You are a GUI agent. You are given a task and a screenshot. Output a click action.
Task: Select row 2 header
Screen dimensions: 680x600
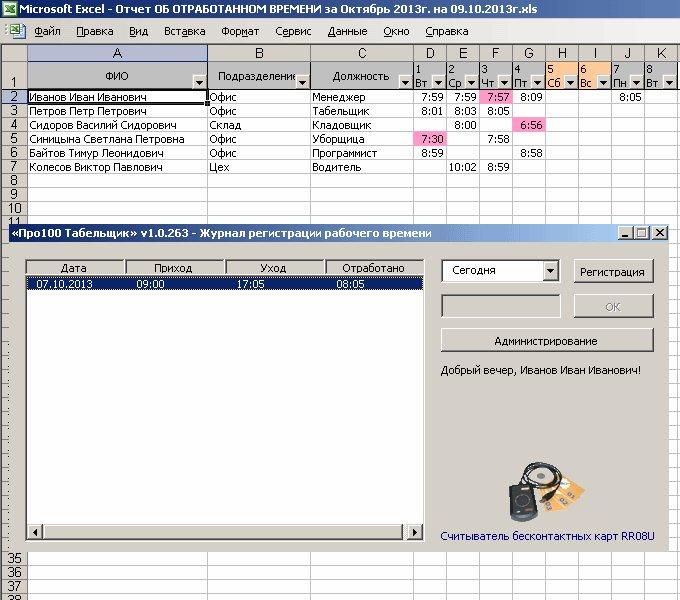pyautogui.click(x=14, y=97)
